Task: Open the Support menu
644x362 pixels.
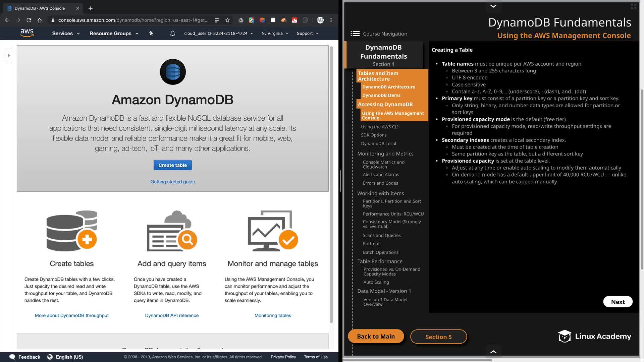Action: 307,34
